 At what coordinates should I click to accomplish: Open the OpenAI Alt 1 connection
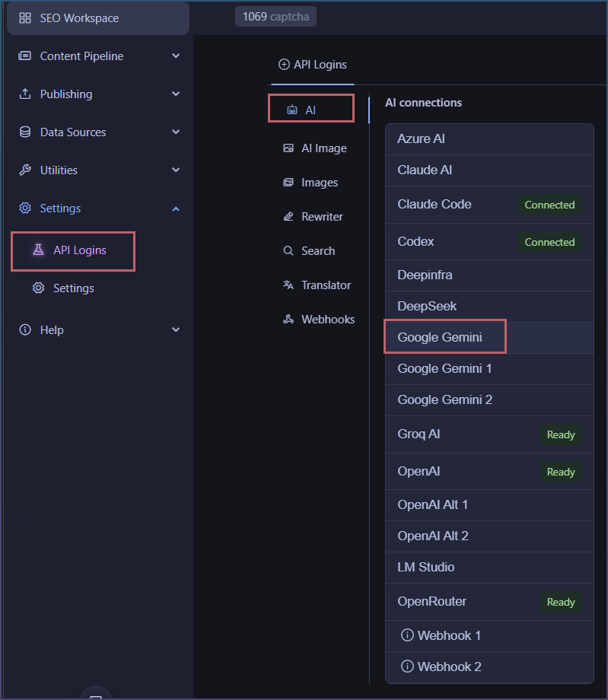point(489,505)
